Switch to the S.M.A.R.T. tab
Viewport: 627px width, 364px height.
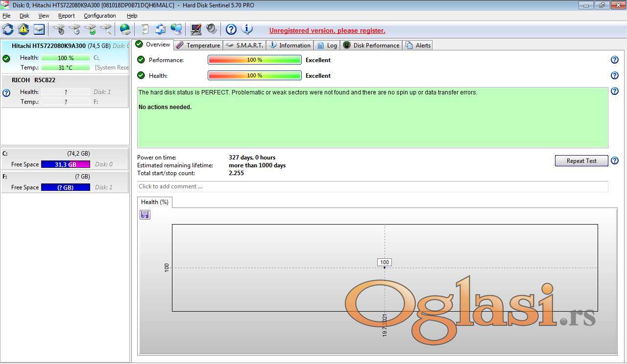click(x=244, y=45)
